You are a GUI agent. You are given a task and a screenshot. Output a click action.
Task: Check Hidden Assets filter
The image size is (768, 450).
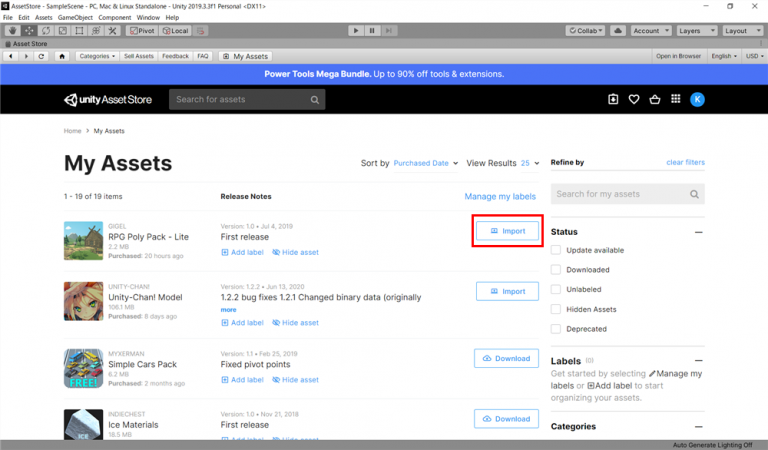click(556, 309)
